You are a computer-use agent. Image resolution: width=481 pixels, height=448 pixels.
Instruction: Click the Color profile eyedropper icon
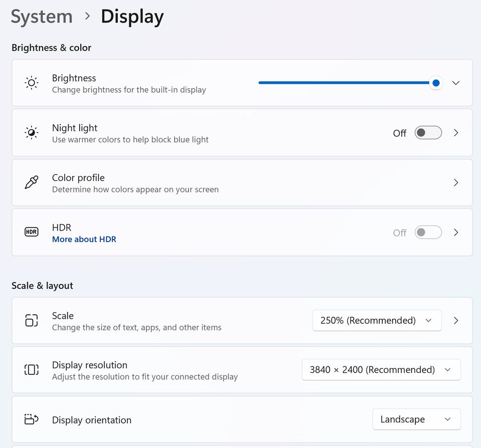coord(32,182)
